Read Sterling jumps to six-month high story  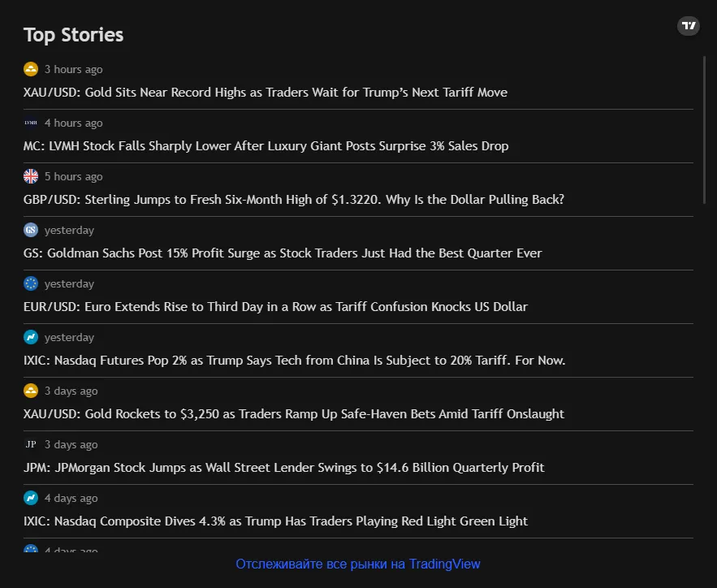point(293,200)
